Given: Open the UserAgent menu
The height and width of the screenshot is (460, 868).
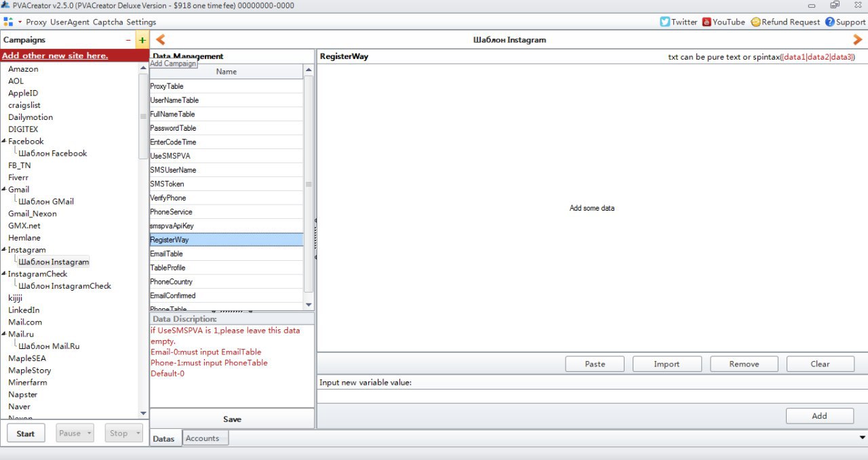Looking at the screenshot, I should click(x=70, y=22).
